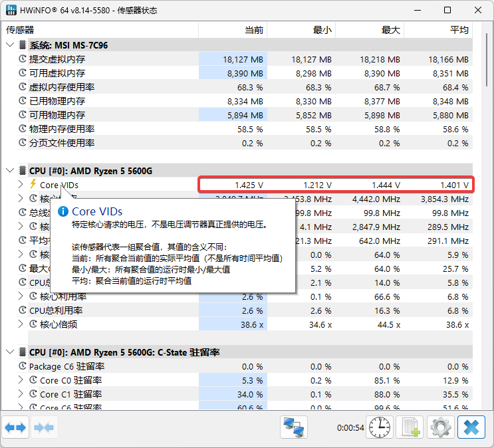This screenshot has height=448, width=494.
Task: Click the 传感器 column header
Action: 100,30
